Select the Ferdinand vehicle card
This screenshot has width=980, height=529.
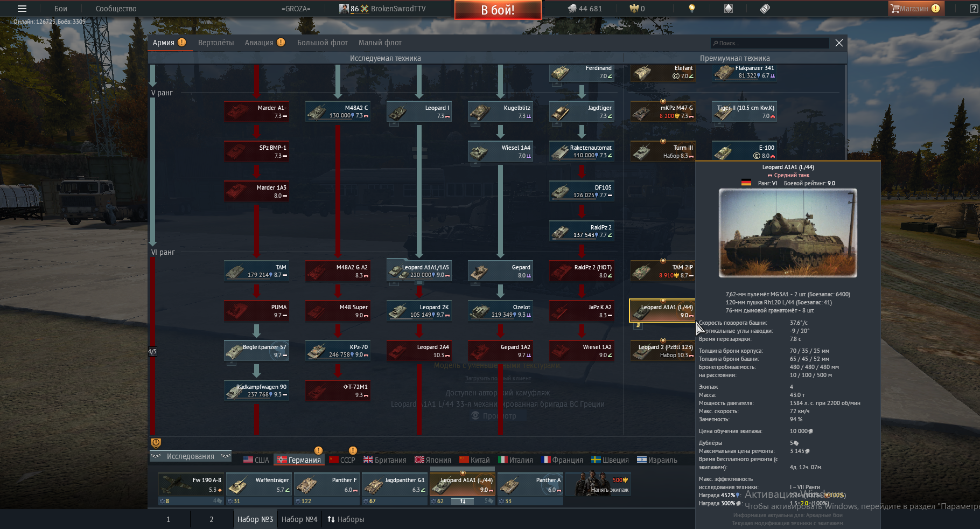(582, 72)
